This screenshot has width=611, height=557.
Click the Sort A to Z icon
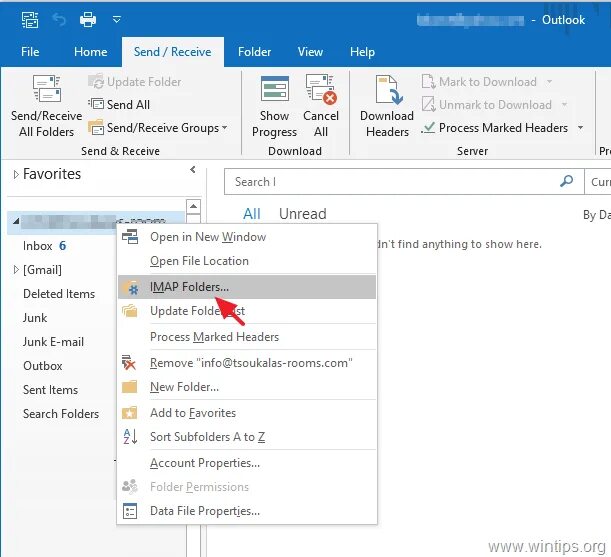point(130,437)
